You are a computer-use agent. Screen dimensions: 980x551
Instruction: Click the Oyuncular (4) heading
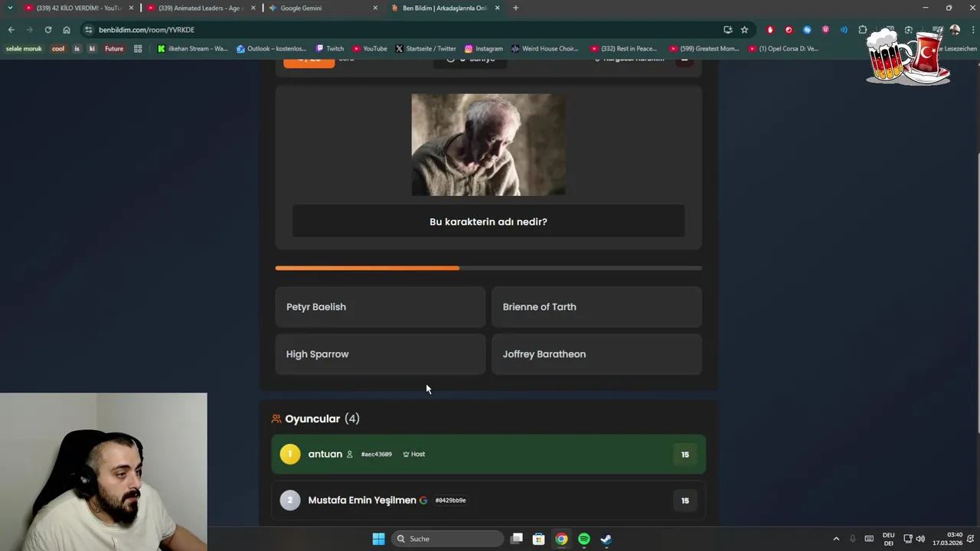coord(322,419)
